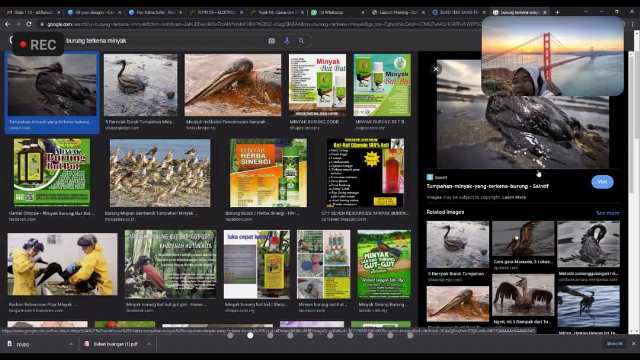Switch to the WhatsApp browser tab
Screen dimensions: 640x360
(x=337, y=12)
